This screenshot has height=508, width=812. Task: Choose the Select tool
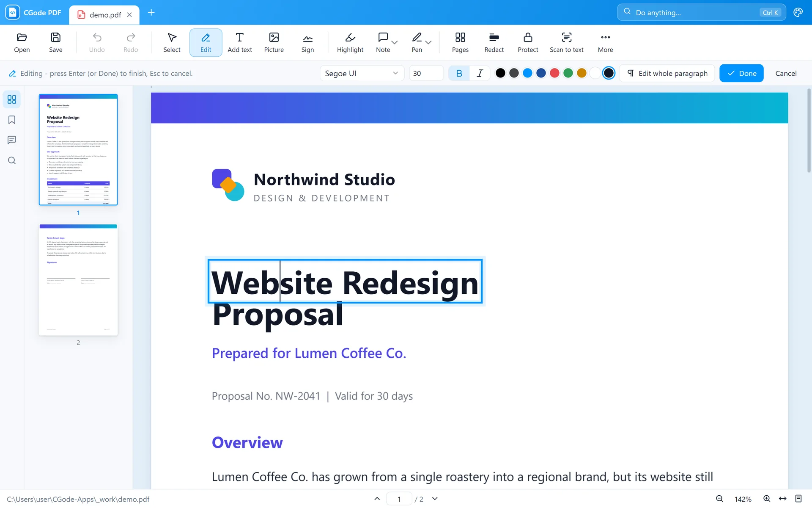click(172, 43)
